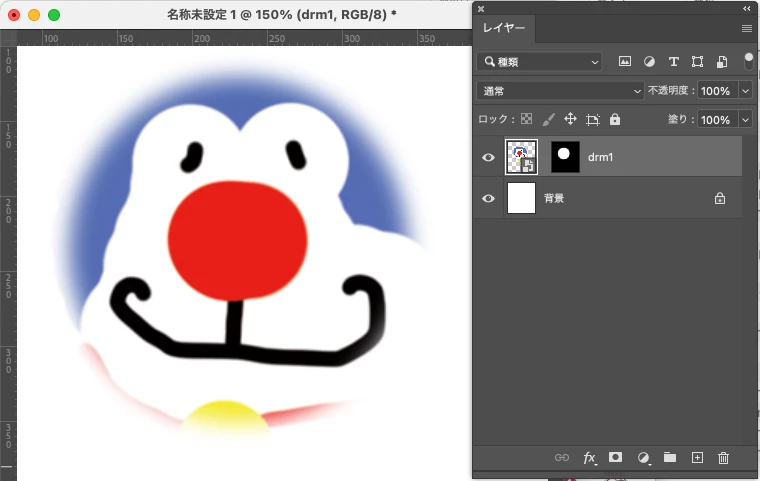Click the fill (塗り) 100% field
The height and width of the screenshot is (481, 760).
[x=717, y=120]
